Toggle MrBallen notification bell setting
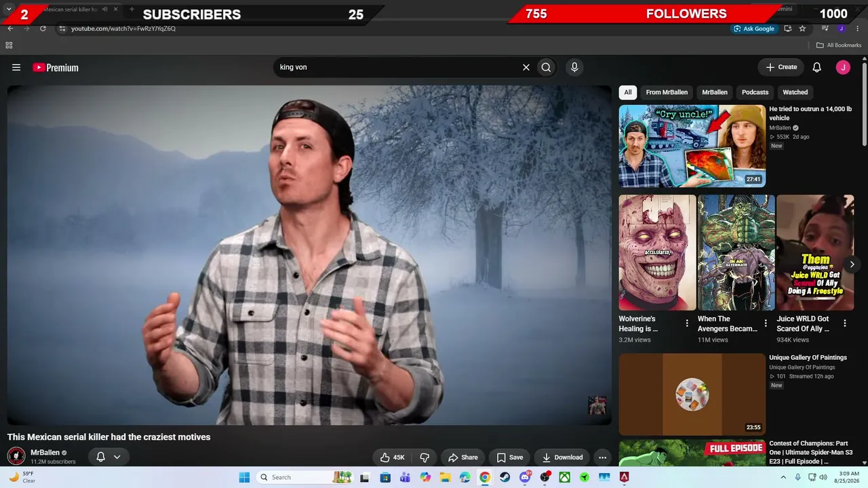Screen dimensions: 868x488 [x=100, y=457]
